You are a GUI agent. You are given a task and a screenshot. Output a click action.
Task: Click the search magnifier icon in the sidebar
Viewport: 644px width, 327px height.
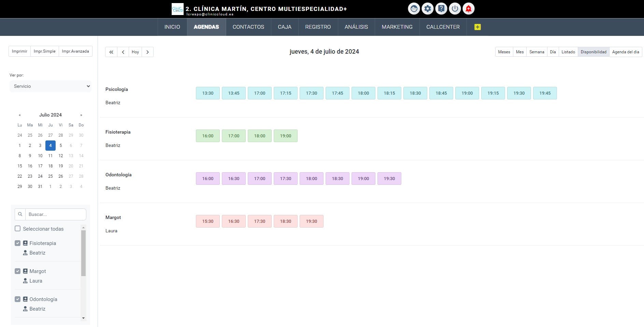tap(20, 214)
